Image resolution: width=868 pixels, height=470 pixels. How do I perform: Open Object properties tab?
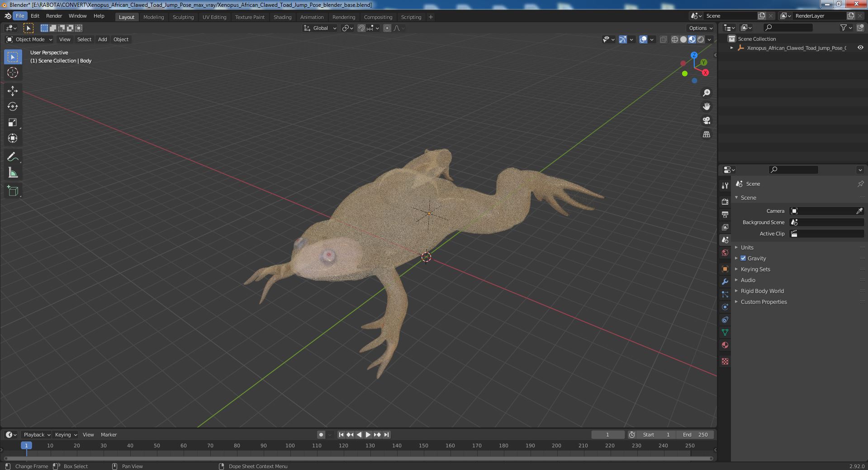[725, 269]
